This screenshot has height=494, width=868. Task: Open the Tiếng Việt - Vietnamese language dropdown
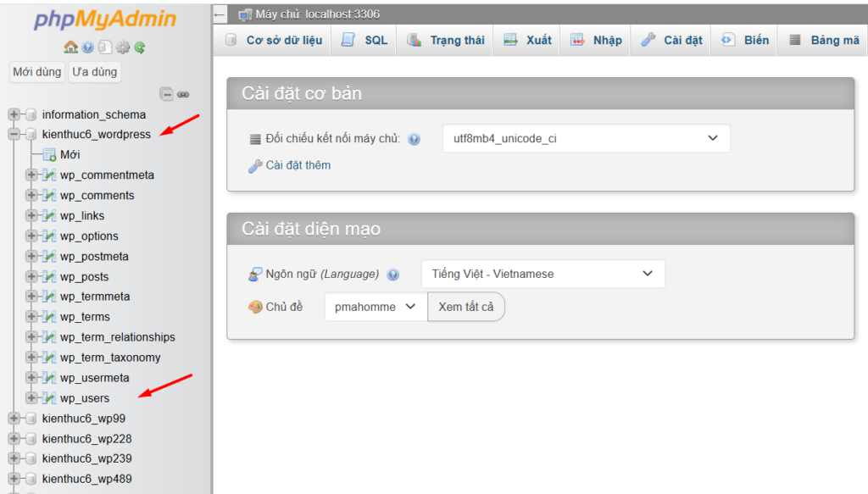tap(543, 274)
